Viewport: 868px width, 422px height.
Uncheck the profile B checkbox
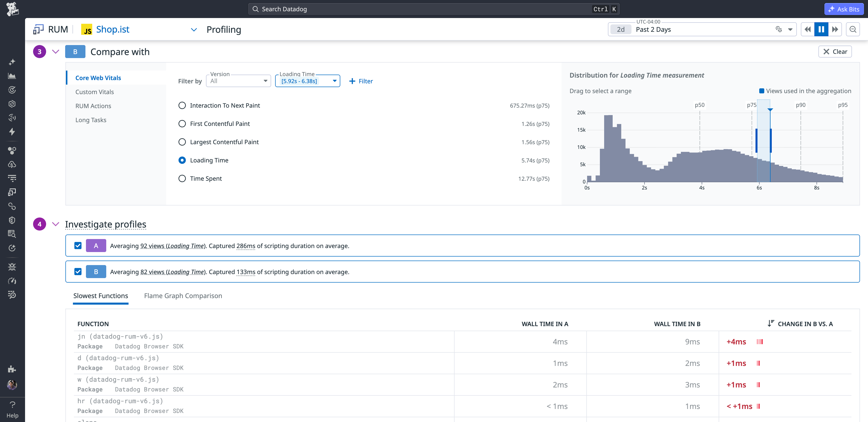click(78, 272)
